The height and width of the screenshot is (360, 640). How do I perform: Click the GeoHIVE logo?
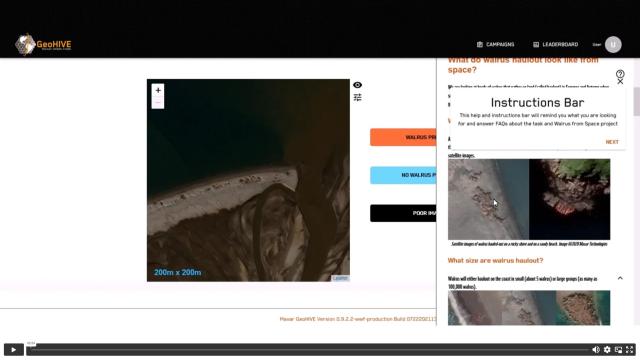43,44
